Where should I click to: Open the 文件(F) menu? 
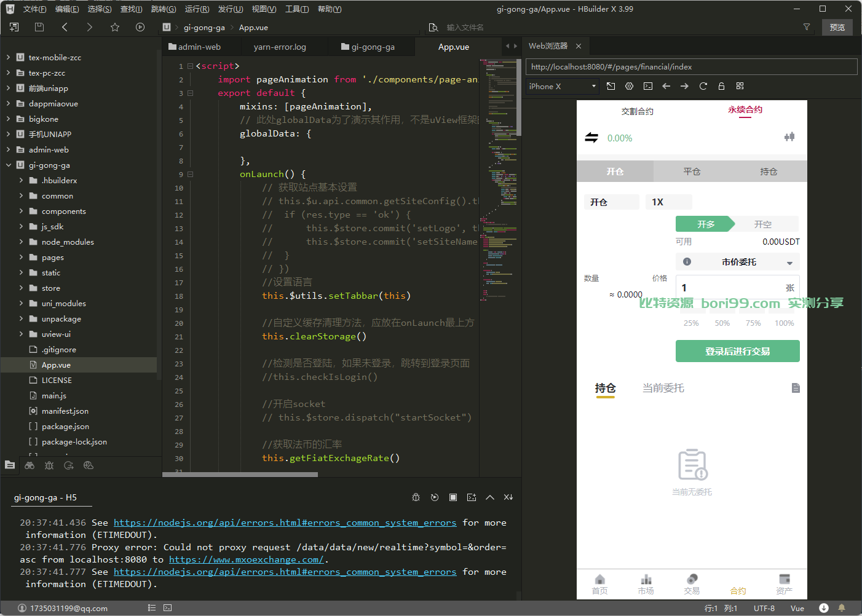click(x=34, y=9)
